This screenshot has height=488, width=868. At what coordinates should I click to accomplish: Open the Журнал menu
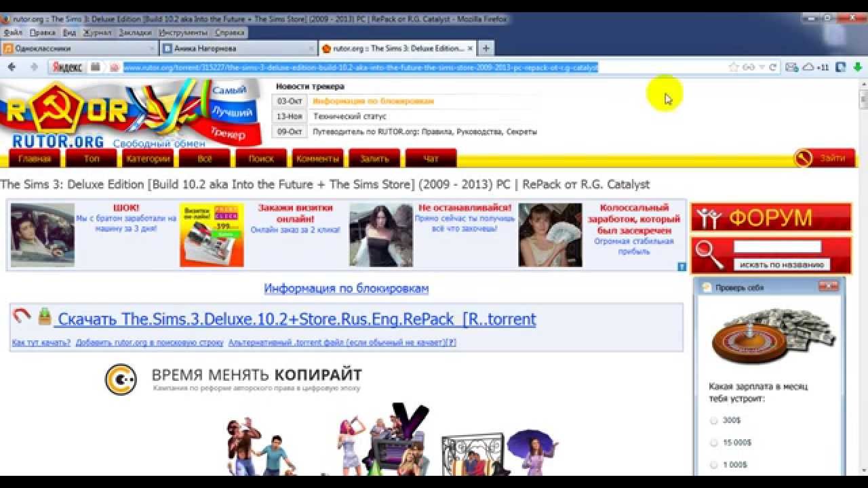(97, 32)
